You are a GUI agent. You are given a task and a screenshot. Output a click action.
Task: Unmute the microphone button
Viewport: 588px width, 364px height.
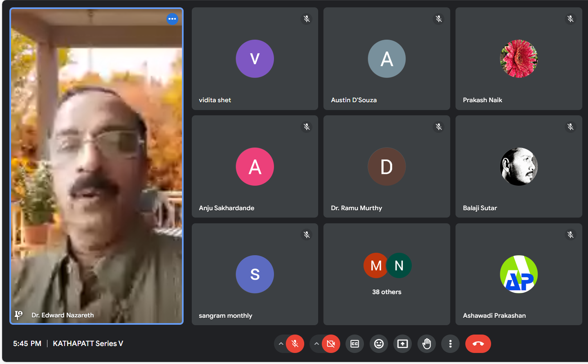point(295,344)
